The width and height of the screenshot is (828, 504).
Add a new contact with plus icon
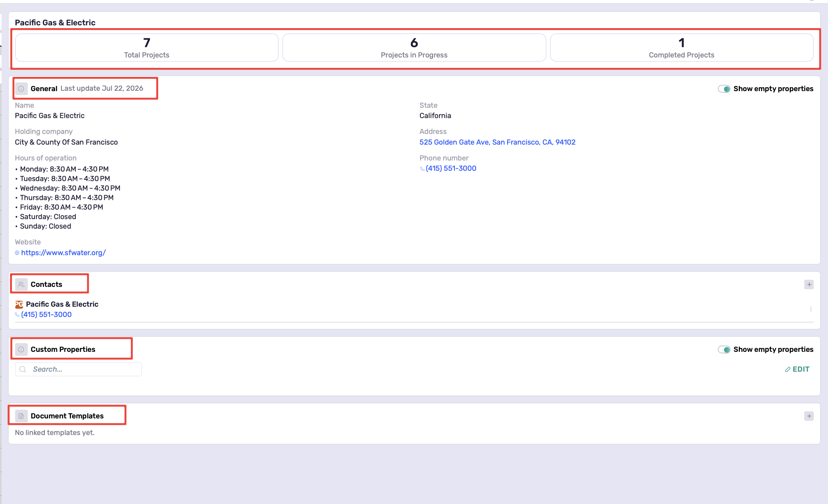coord(809,284)
